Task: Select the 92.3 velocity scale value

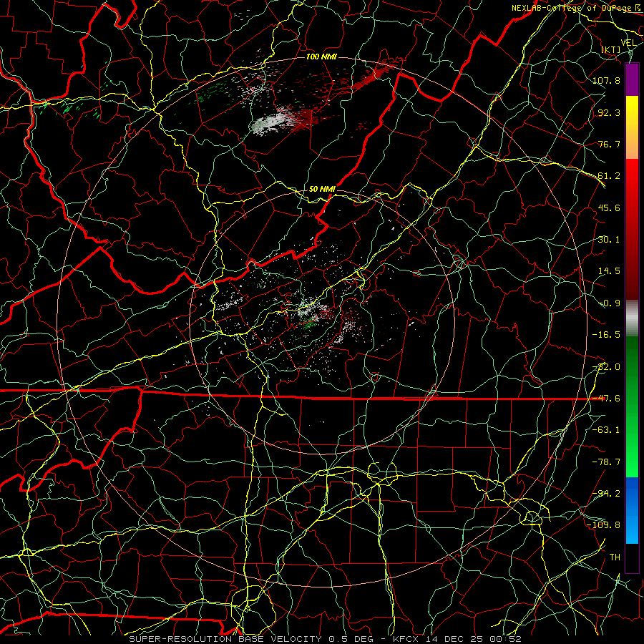Action: coord(609,112)
